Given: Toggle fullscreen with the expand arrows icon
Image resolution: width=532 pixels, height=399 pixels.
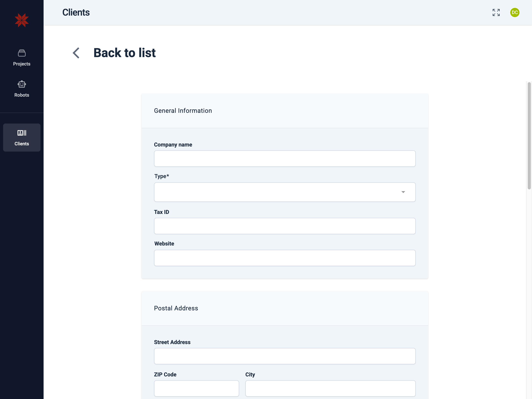Looking at the screenshot, I should point(496,12).
